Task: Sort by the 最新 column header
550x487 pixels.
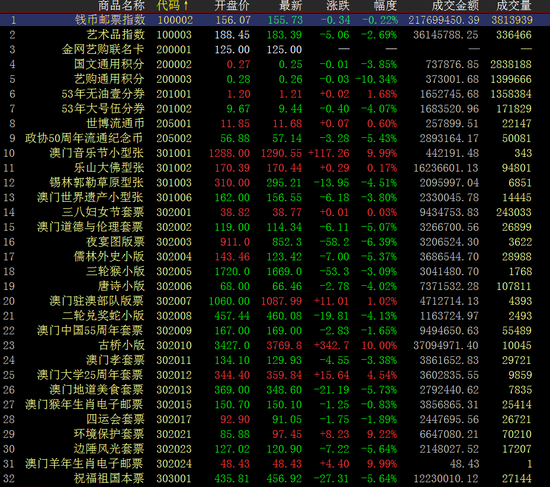Action: (290, 6)
